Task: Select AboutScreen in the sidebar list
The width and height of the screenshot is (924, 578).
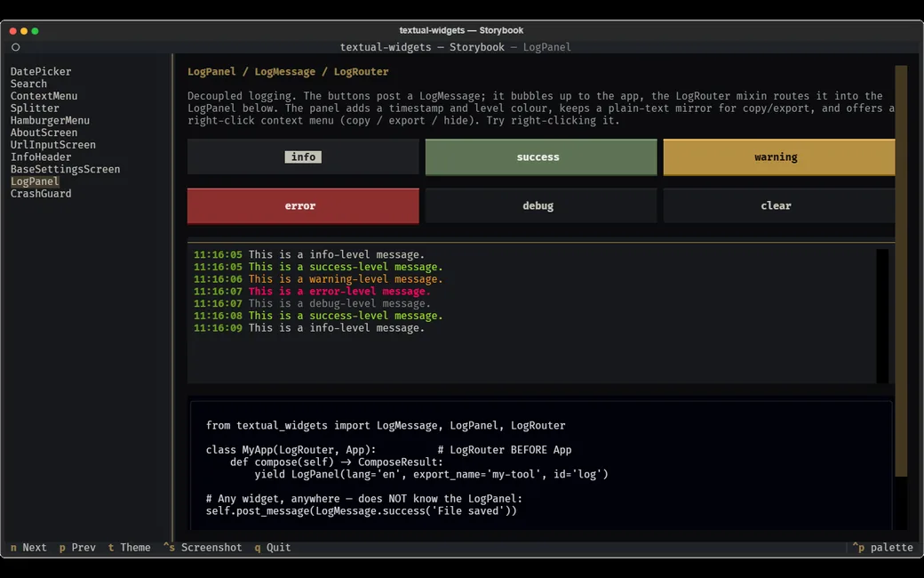Action: pyautogui.click(x=44, y=132)
